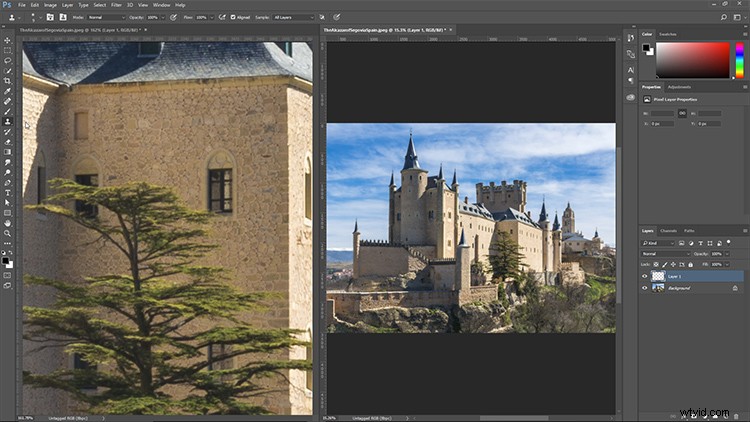Select the Quick Selection tool

pos(7,71)
